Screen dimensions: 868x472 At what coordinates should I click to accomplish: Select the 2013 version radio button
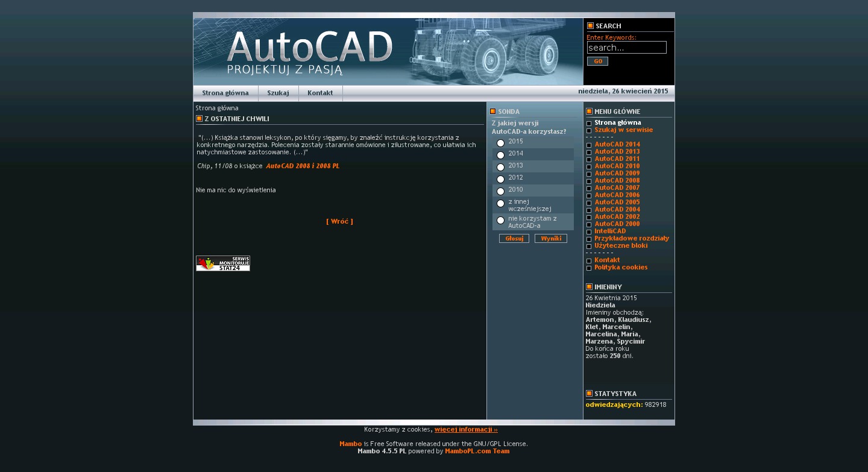500,167
